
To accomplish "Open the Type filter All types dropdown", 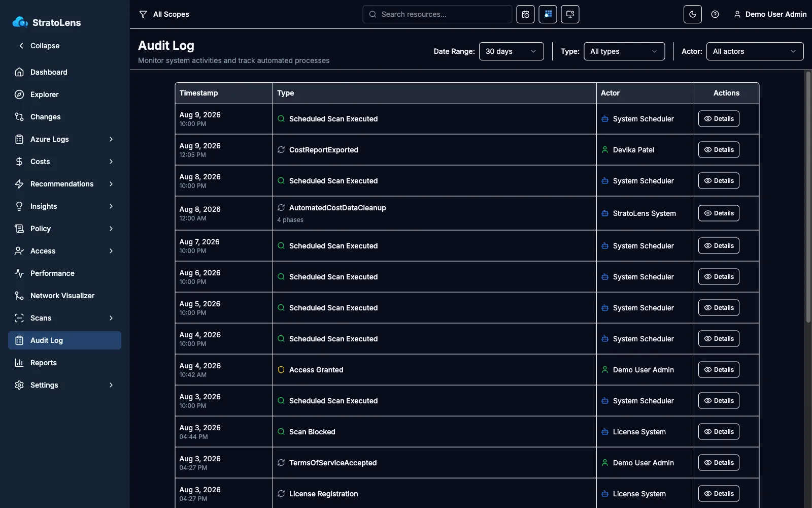I will pos(624,51).
